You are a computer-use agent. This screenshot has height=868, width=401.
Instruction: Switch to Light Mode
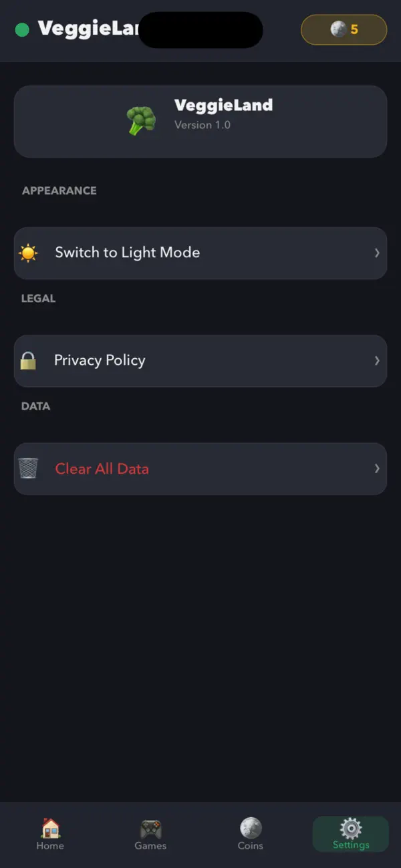(200, 253)
